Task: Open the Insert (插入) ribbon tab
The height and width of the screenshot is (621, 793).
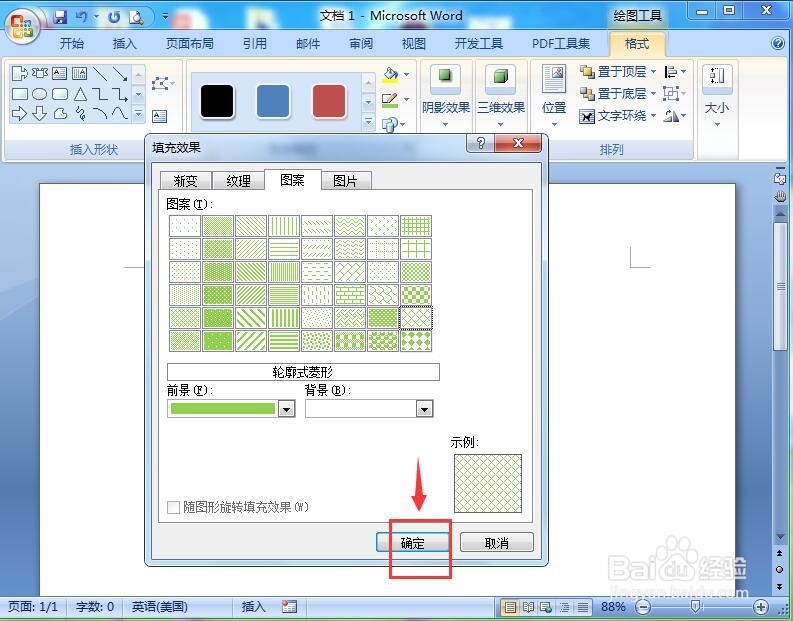Action: point(124,43)
